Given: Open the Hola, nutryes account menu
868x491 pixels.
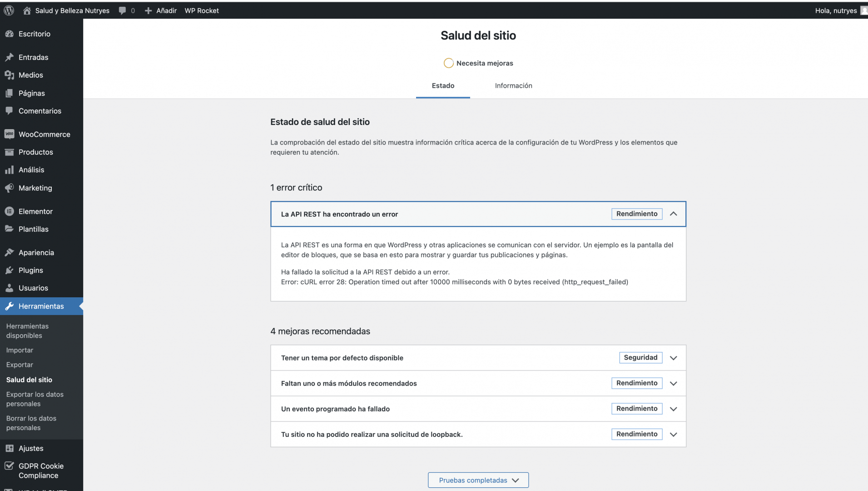Looking at the screenshot, I should [x=836, y=10].
